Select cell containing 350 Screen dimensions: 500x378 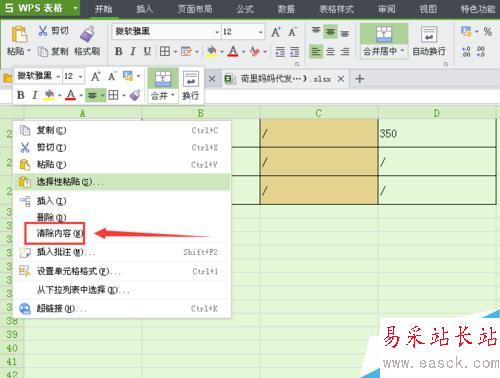(x=437, y=133)
